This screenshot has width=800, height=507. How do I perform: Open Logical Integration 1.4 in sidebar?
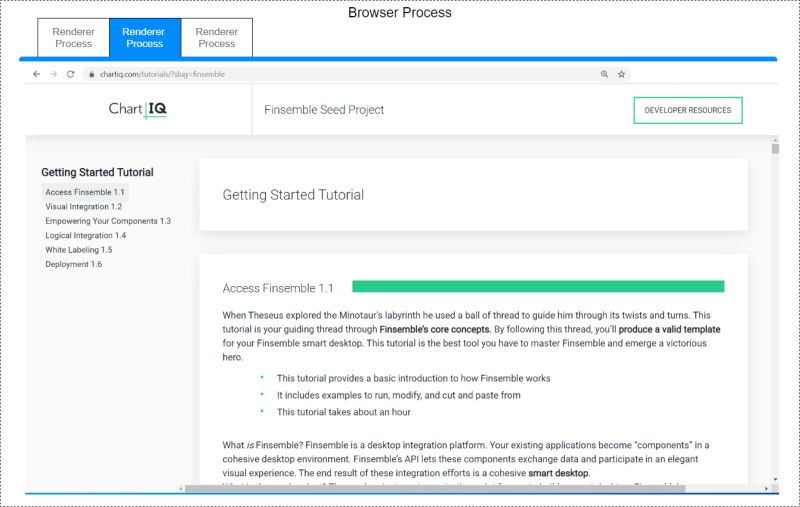(85, 235)
